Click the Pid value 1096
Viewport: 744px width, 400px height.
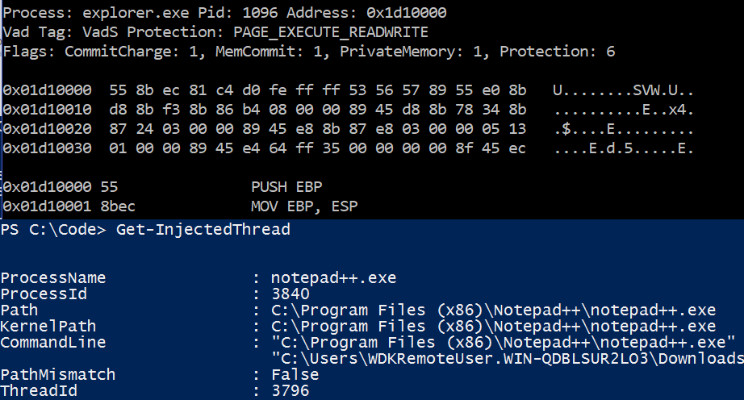pos(260,12)
